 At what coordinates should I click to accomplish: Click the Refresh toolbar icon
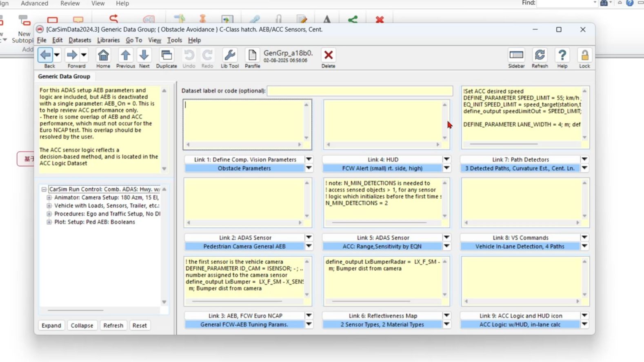pos(540,55)
